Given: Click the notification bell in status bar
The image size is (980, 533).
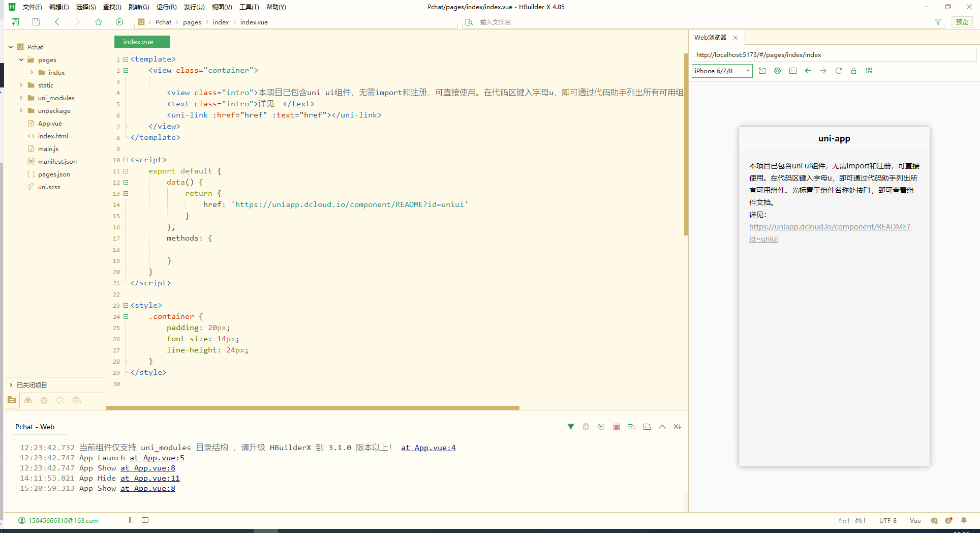Looking at the screenshot, I should 964,520.
